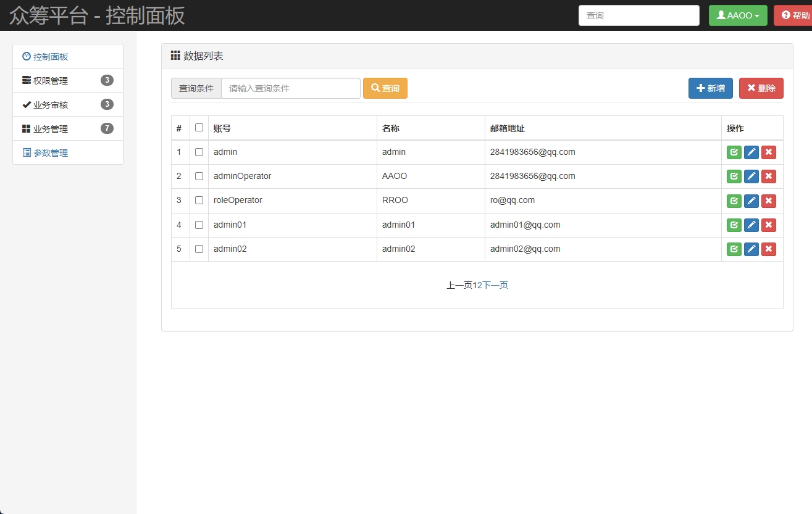Edit the adminOperator account with pencil icon
Viewport: 812px width, 514px height.
[751, 176]
